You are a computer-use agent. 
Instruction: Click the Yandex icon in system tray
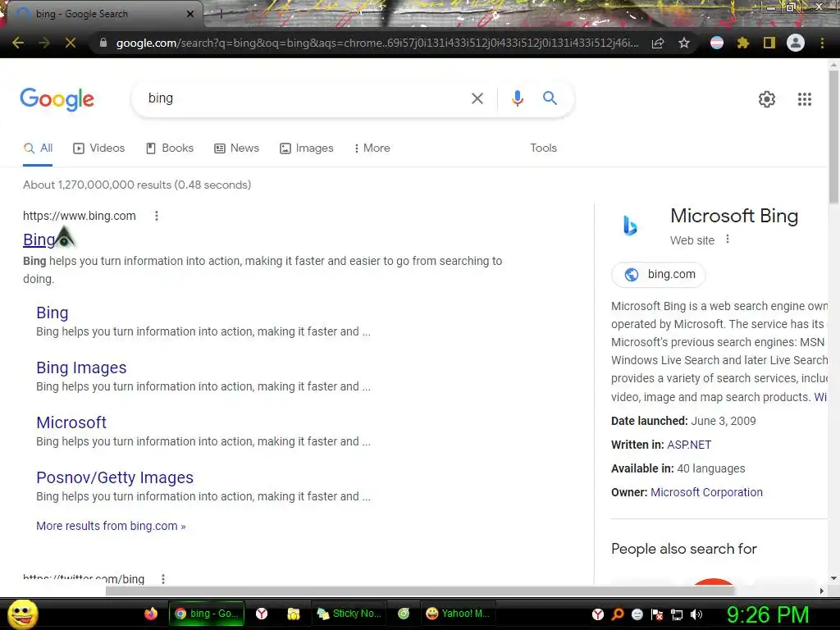pyautogui.click(x=598, y=614)
